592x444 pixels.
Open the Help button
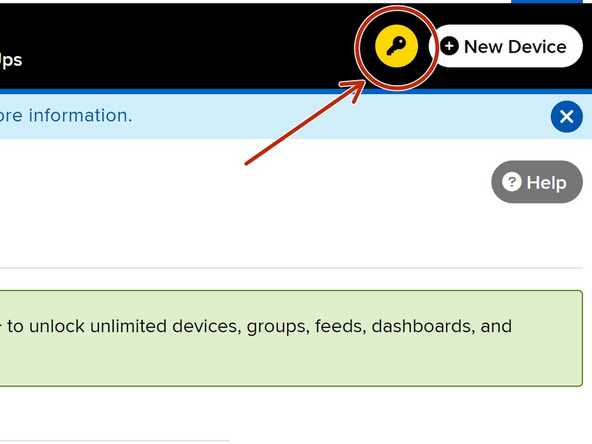click(x=536, y=182)
